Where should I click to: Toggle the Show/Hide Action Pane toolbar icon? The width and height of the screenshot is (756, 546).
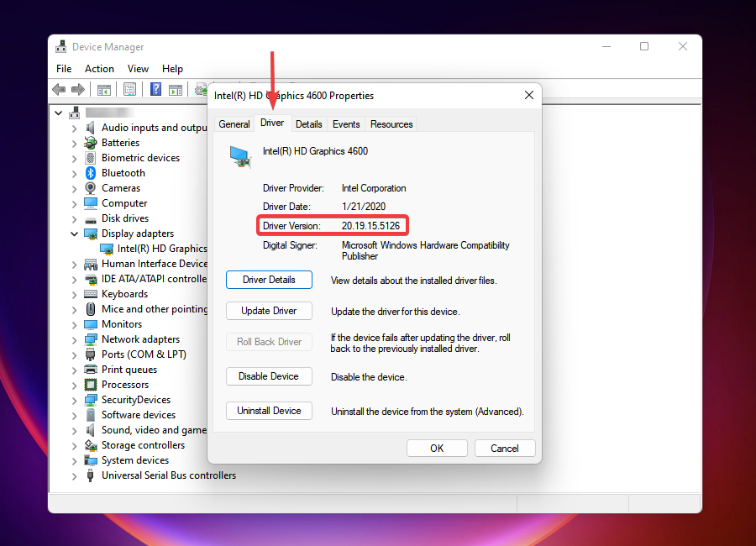[x=176, y=90]
